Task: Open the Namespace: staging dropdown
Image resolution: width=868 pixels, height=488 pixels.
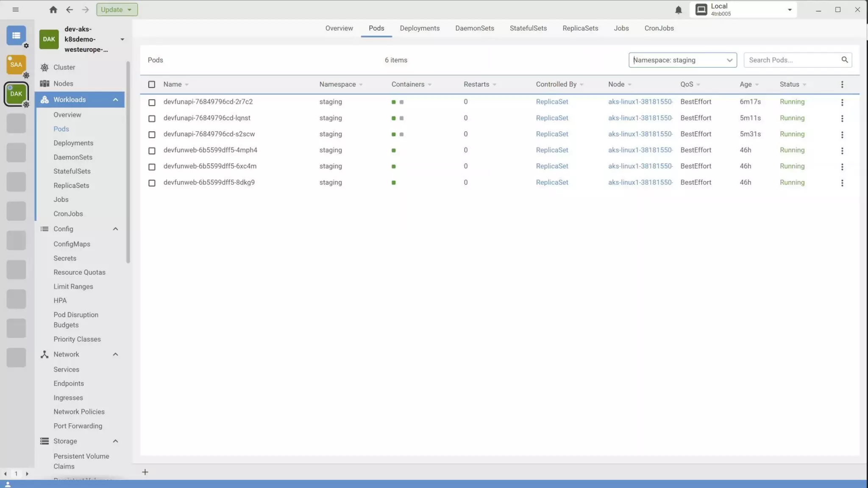Action: (682, 60)
